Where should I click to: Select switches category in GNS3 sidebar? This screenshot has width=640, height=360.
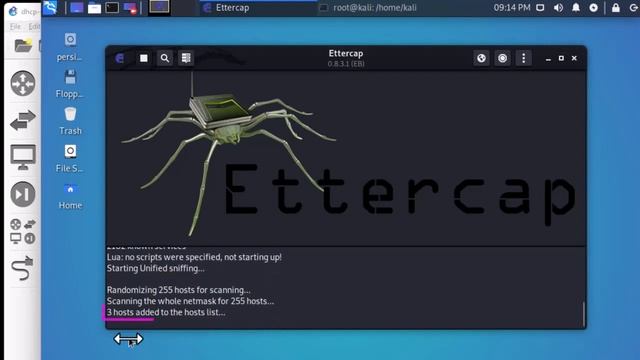click(x=23, y=120)
